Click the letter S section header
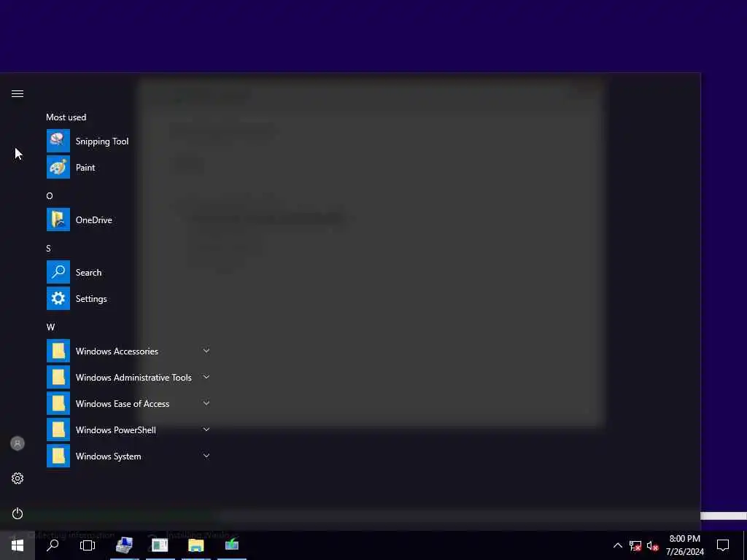The width and height of the screenshot is (747, 560). tap(48, 248)
